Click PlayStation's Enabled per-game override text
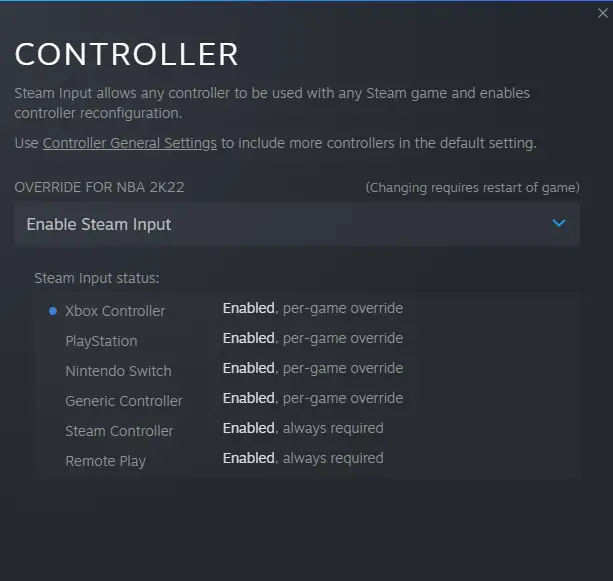 (313, 338)
